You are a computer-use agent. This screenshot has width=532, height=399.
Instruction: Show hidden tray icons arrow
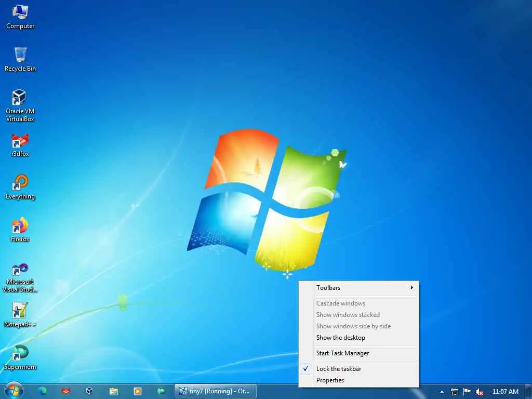point(442,392)
